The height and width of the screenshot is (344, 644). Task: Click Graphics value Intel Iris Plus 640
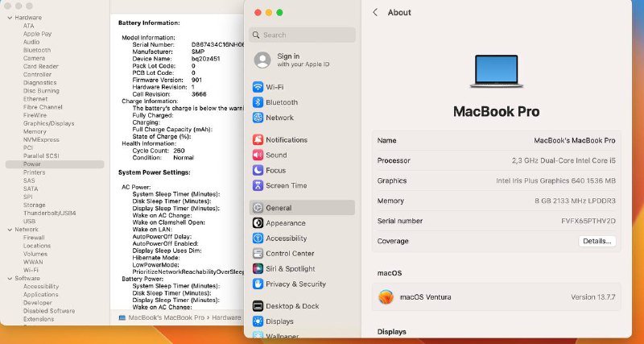tap(555, 180)
